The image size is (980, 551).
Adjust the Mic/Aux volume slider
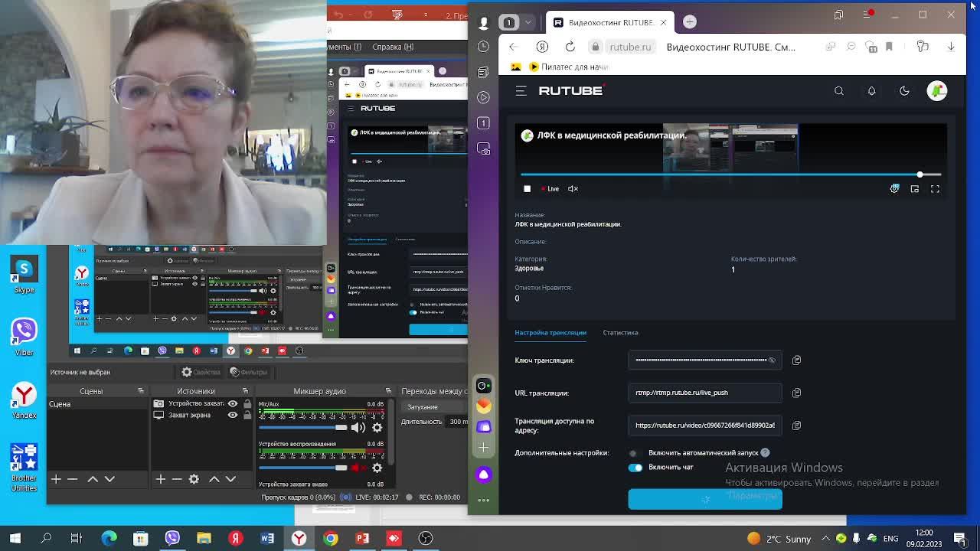(x=303, y=428)
